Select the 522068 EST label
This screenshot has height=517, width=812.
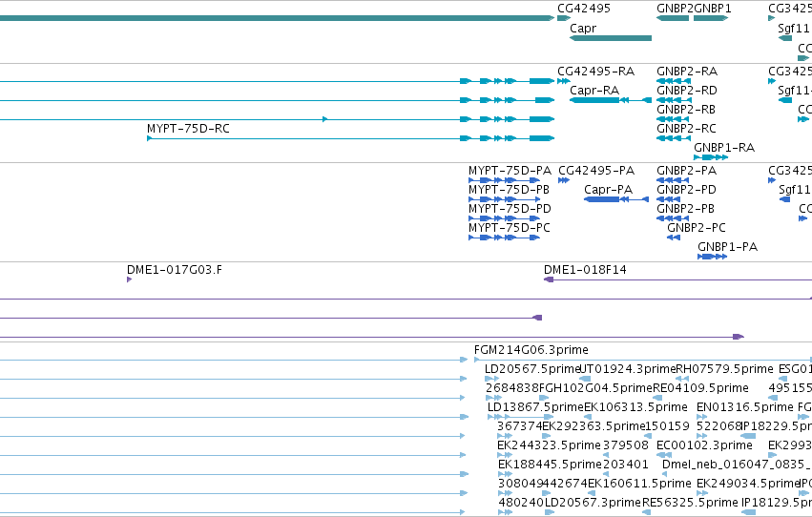point(718,426)
